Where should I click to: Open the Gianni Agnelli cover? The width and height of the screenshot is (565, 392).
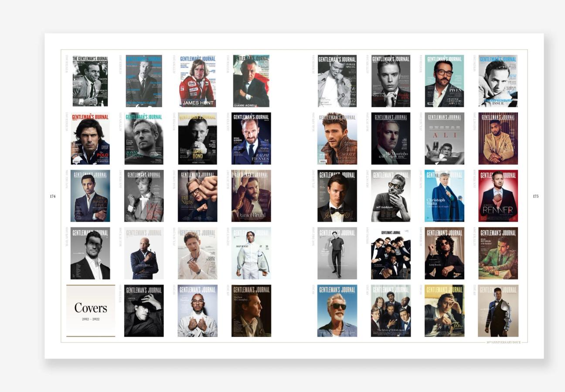point(251,81)
